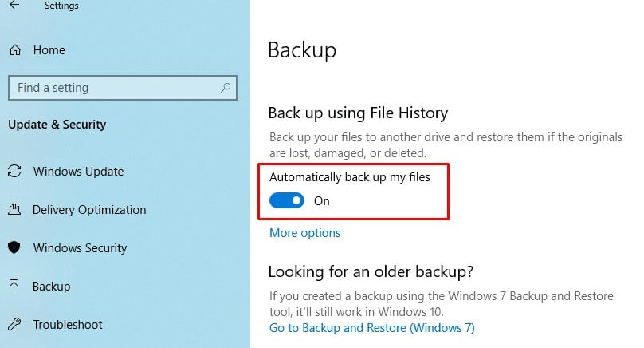Click the Troubleshoot wrench icon
Screen dimensions: 644x348
[x=14, y=324]
